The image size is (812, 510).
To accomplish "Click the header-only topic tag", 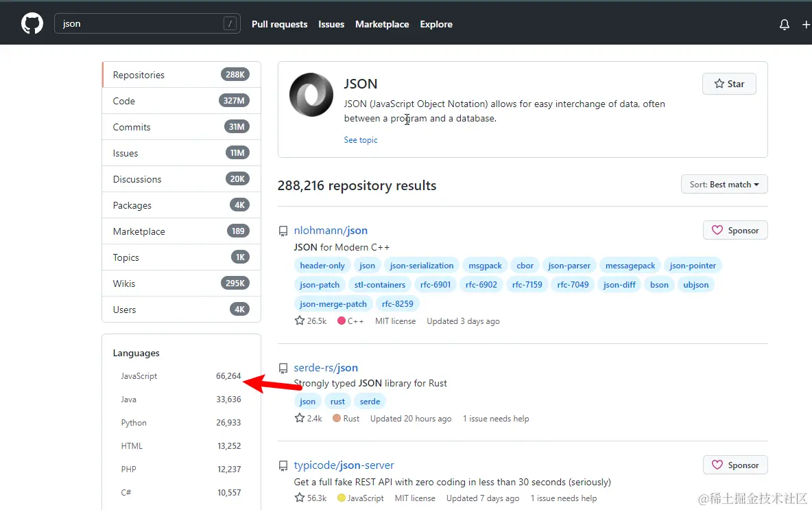I will tap(322, 266).
